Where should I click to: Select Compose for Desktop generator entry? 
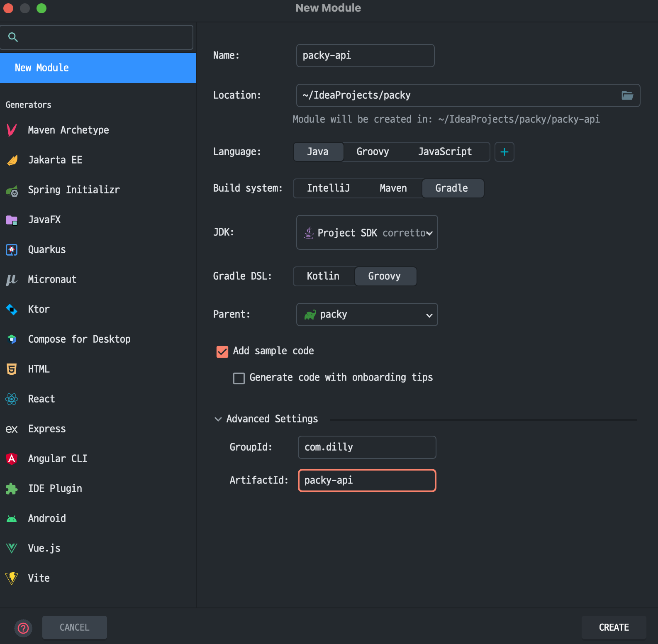[98, 339]
